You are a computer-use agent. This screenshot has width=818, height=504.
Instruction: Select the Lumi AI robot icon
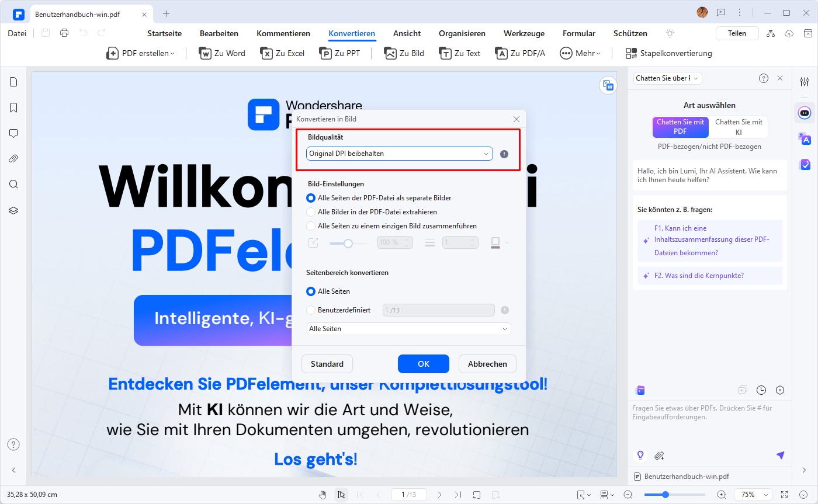point(805,112)
